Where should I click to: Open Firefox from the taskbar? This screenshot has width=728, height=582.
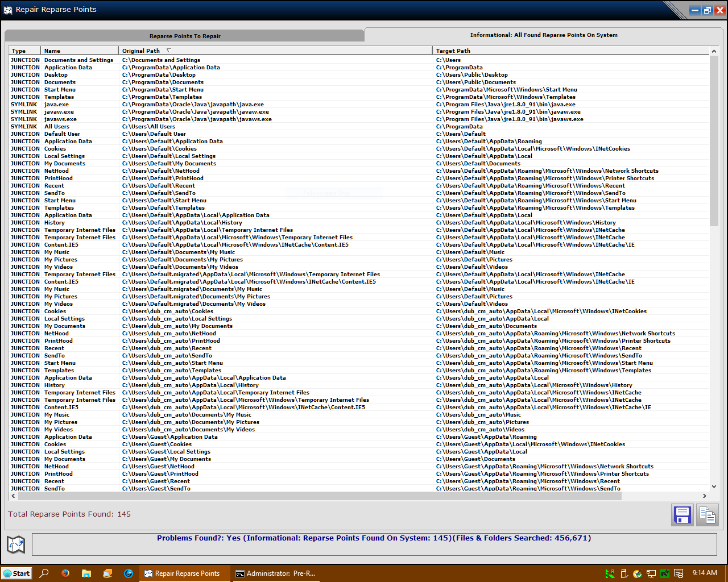(65, 573)
